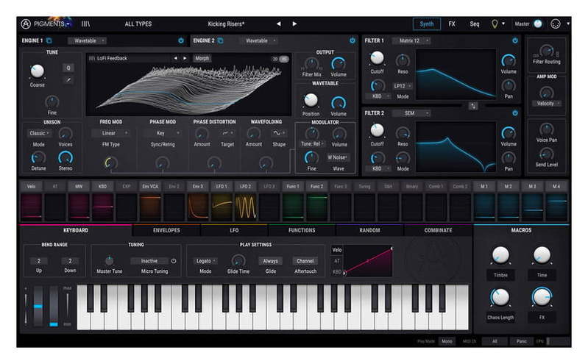Open the preset browser library icon

[x=86, y=24]
